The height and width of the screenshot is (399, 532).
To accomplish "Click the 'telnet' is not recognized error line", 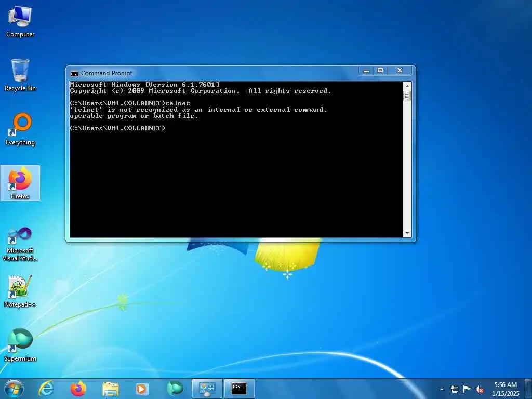I will pos(198,110).
